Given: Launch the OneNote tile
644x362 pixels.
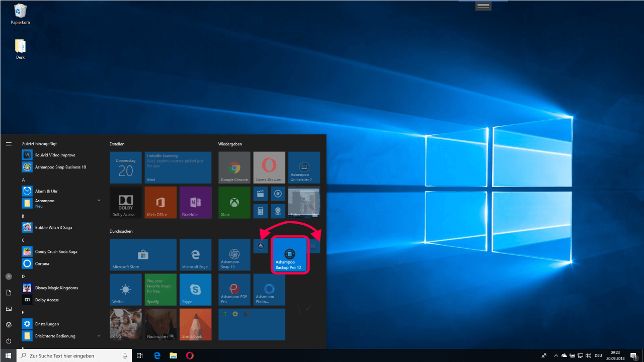Looking at the screenshot, I should 195,202.
